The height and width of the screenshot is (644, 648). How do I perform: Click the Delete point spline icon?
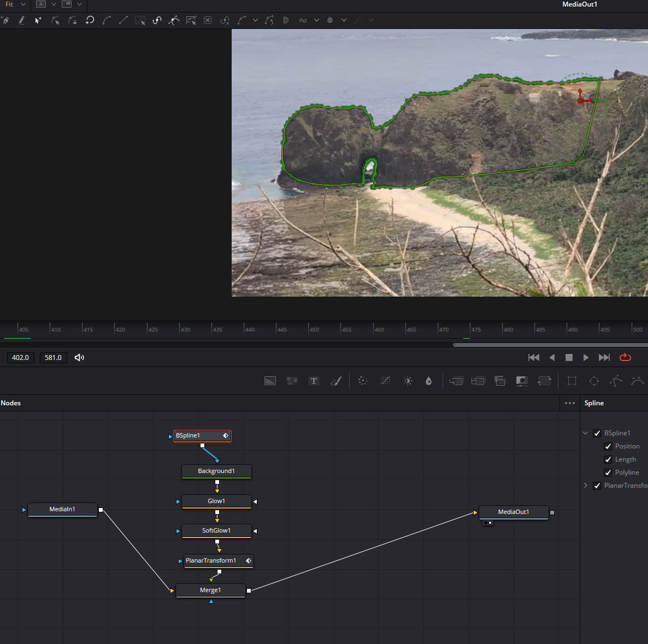[x=225, y=20]
